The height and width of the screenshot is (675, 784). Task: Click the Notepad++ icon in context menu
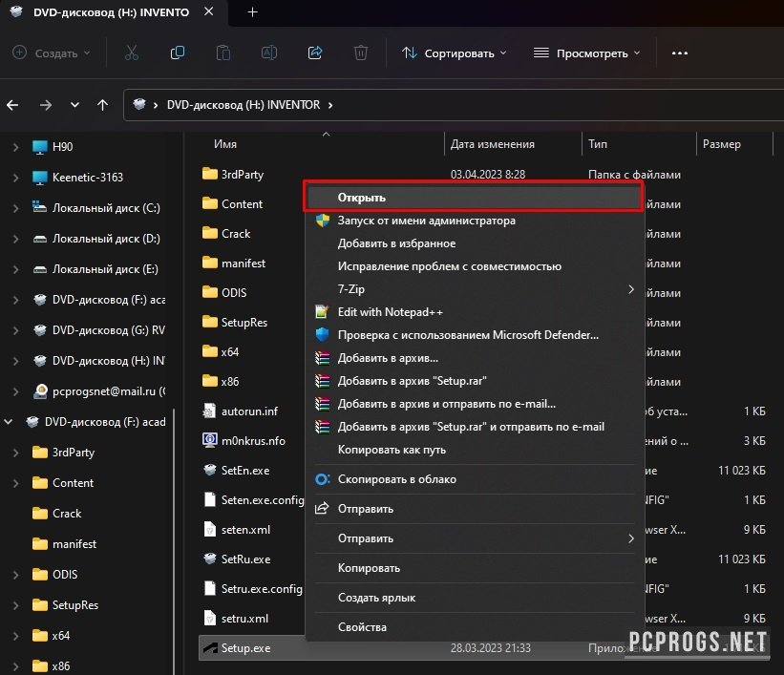point(323,312)
